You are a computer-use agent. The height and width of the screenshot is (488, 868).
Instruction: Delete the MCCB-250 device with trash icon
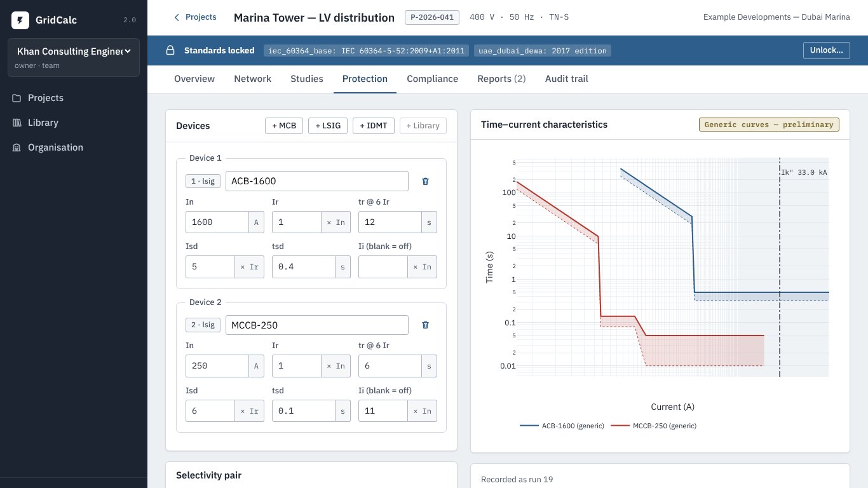pos(426,325)
